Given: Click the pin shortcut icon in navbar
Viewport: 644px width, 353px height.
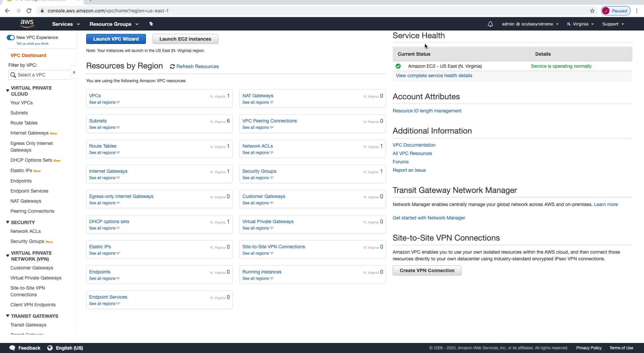Looking at the screenshot, I should point(151,24).
